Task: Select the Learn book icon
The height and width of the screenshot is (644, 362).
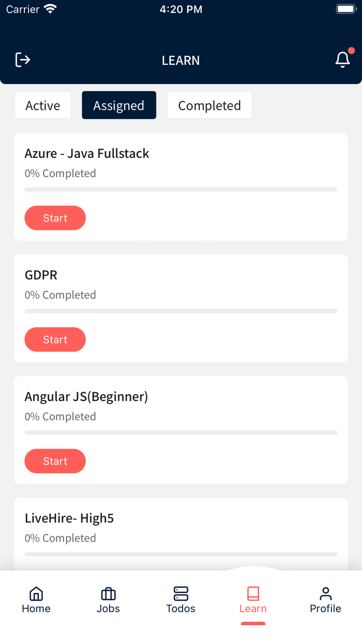Action: [x=253, y=593]
